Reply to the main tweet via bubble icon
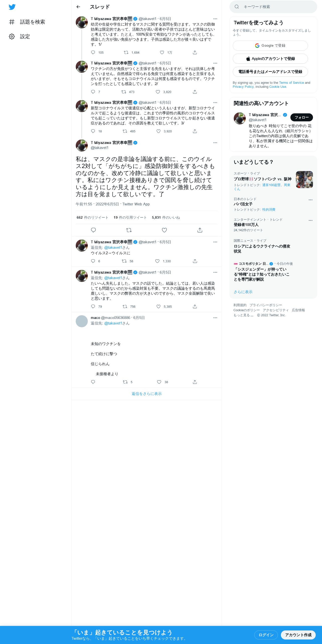Image resolution: width=322 pixels, height=644 pixels. 93,230
